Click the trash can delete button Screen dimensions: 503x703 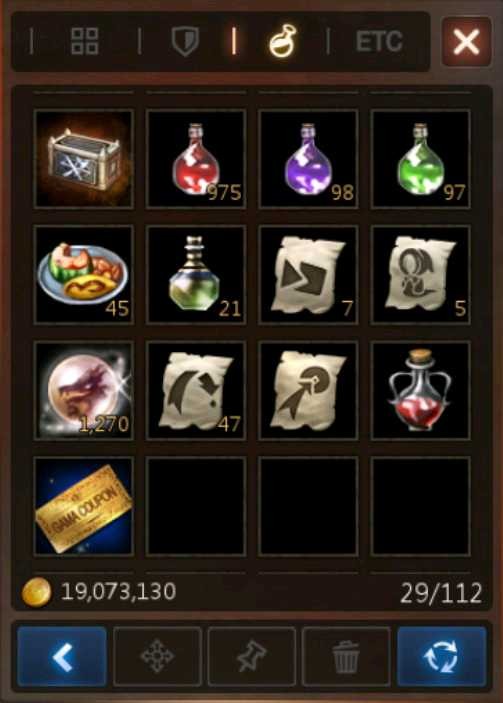click(346, 656)
